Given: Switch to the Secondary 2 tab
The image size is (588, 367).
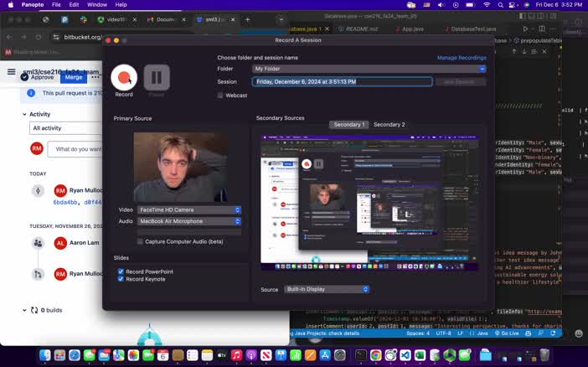Looking at the screenshot, I should click(389, 124).
